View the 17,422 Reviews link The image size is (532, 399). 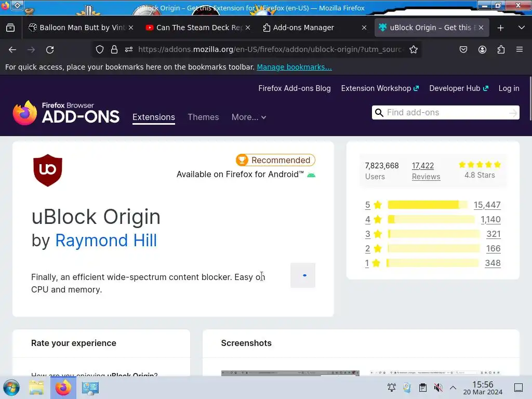pos(426,171)
